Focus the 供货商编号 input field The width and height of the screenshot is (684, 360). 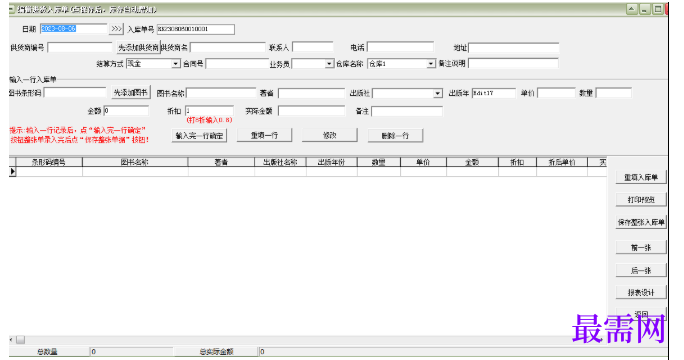tap(80, 47)
